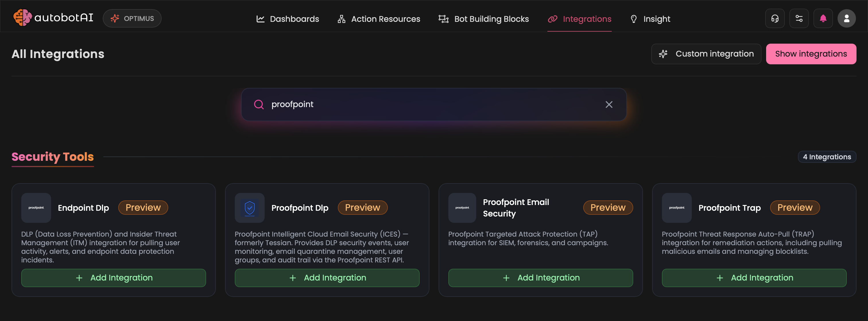Screen dimensions: 868x321
Task: Select the Integrations tab
Action: click(x=579, y=19)
